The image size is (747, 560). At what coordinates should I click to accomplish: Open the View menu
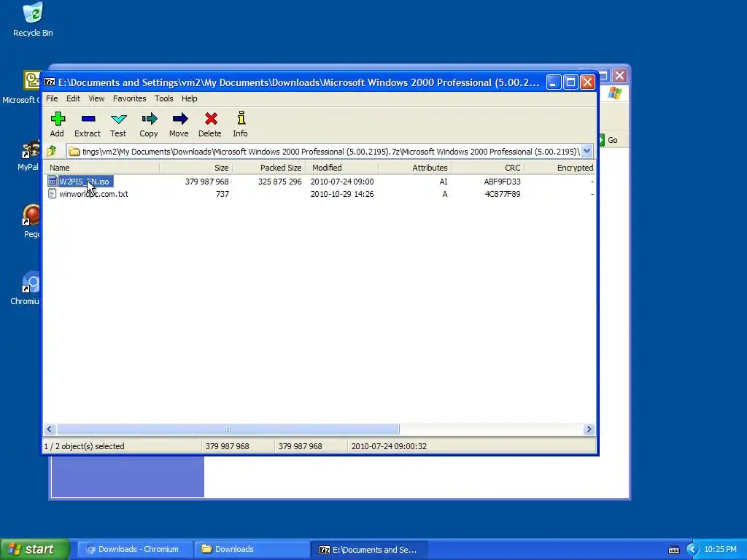point(96,98)
